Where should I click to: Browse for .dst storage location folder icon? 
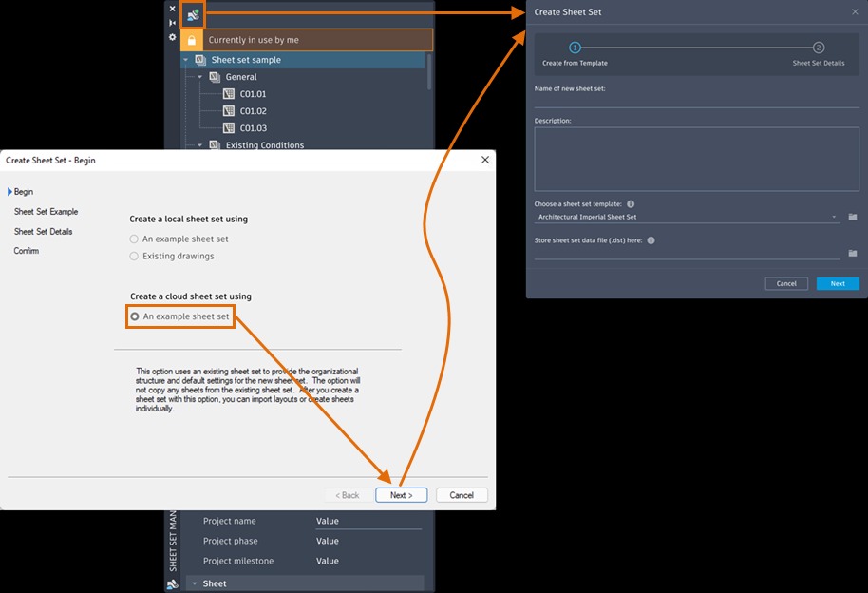[853, 253]
